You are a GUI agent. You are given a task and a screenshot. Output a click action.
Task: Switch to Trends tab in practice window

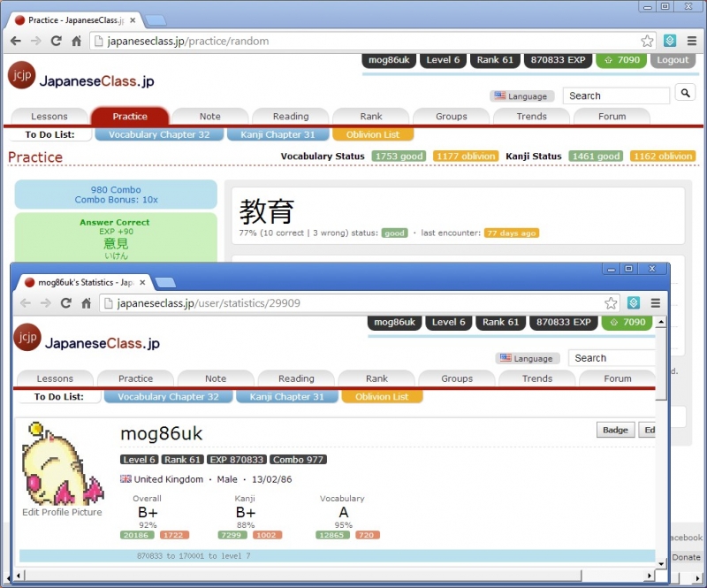coord(531,116)
